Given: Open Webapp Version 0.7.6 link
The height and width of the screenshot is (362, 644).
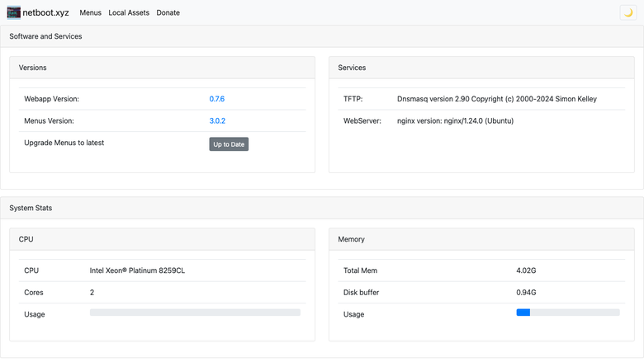Looking at the screenshot, I should 217,99.
